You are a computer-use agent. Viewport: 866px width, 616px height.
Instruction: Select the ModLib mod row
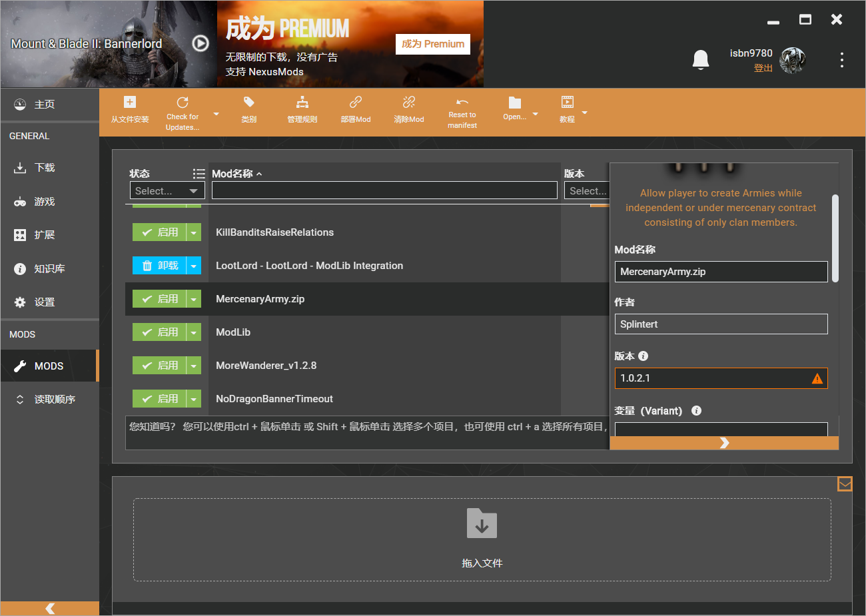coord(367,332)
